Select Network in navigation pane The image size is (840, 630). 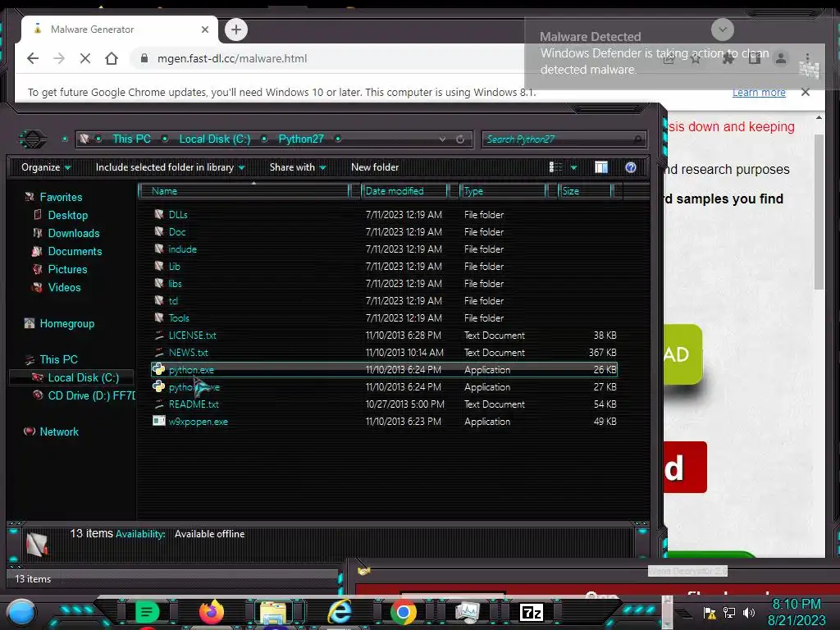coord(59,431)
